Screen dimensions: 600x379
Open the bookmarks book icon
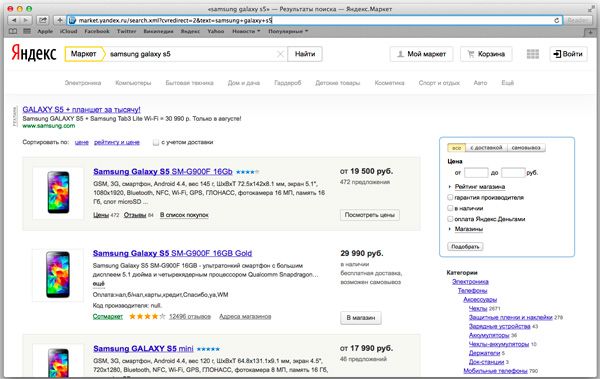pyautogui.click(x=13, y=31)
